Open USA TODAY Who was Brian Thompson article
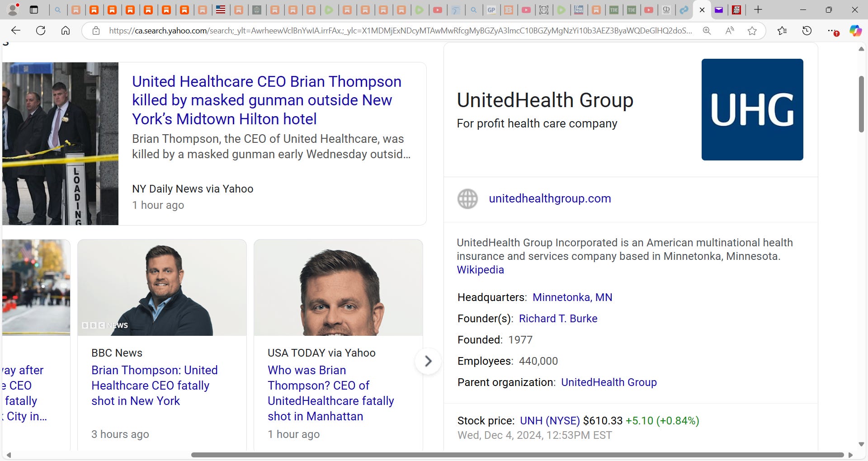Viewport: 868px width, 461px height. click(331, 393)
